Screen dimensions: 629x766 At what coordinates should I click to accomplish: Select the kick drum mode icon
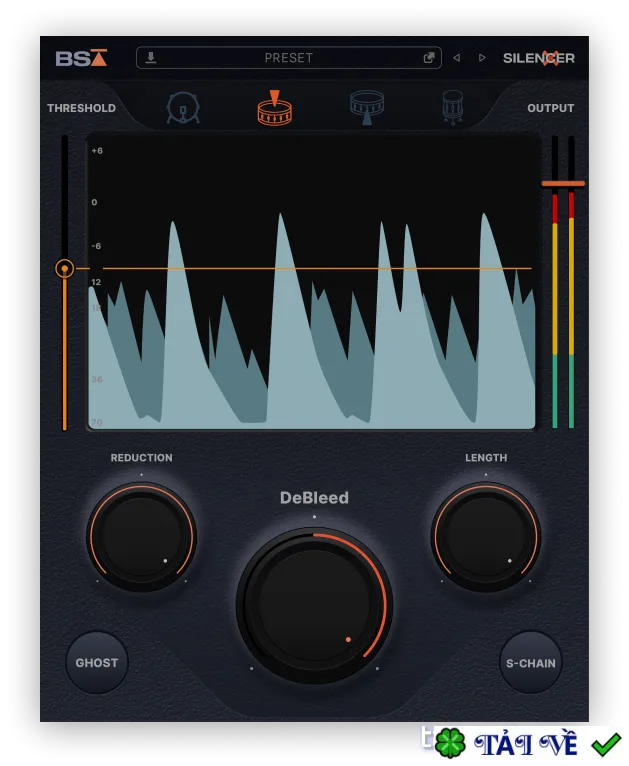tap(183, 108)
